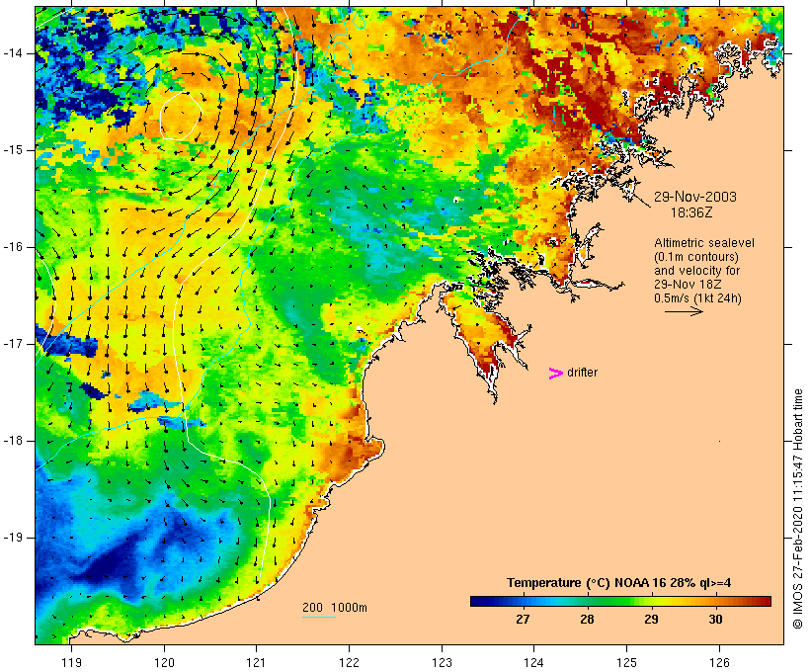The height and width of the screenshot is (672, 810).
Task: Click the latitude label "-15"
Action: tap(13, 150)
